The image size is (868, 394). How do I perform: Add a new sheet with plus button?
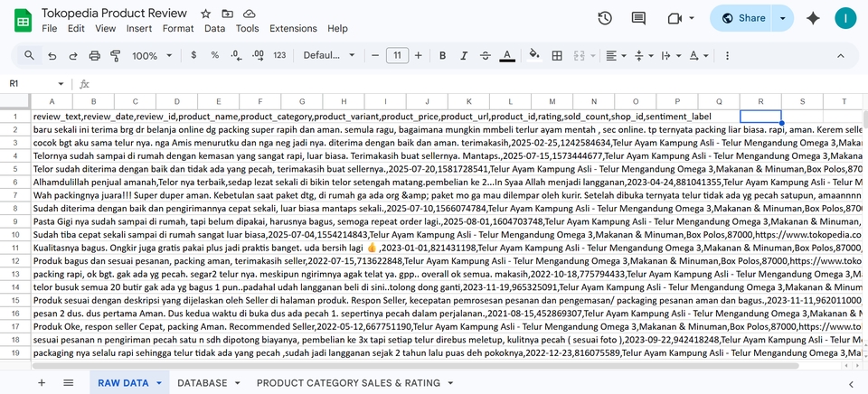pos(42,383)
